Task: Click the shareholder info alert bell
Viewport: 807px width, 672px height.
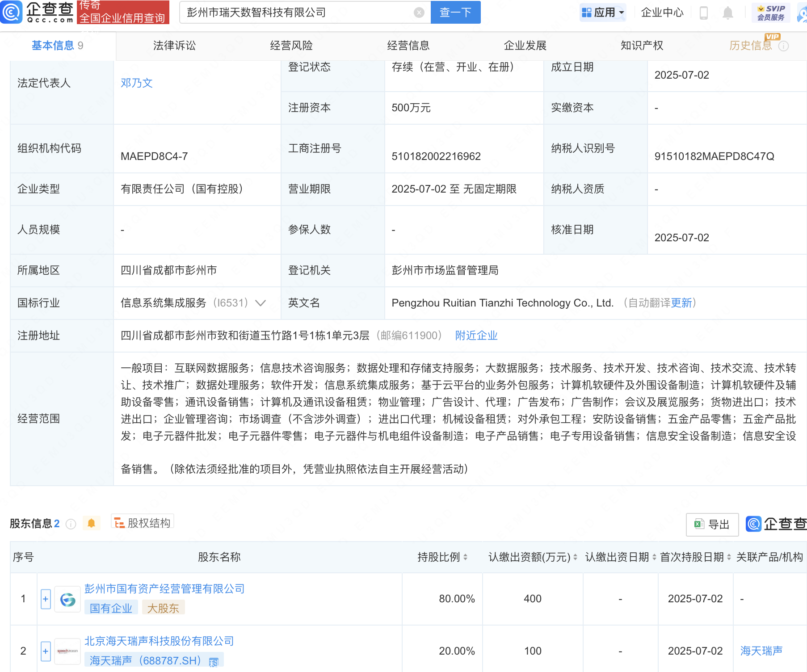Action: coord(91,523)
